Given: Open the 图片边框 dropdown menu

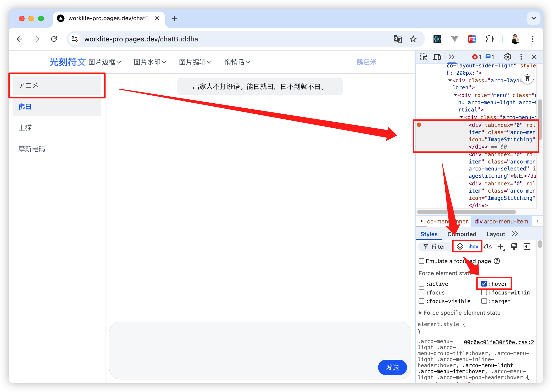Looking at the screenshot, I should click(105, 62).
